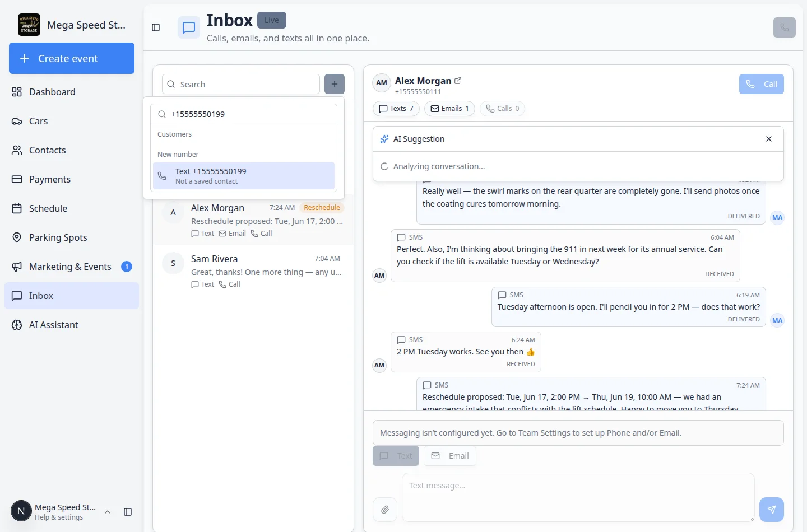Screen dimensions: 807x532
Task: Click the 6:19 AM Tuesday afternoon message
Action: coord(629,307)
